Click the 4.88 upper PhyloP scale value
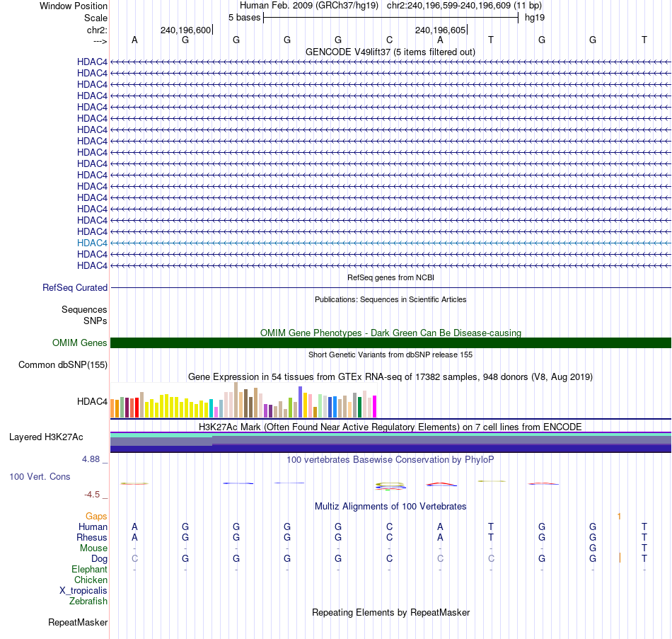 tap(91, 459)
